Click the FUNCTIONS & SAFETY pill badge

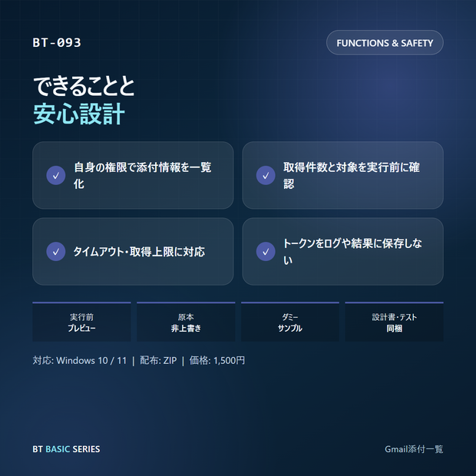[385, 43]
